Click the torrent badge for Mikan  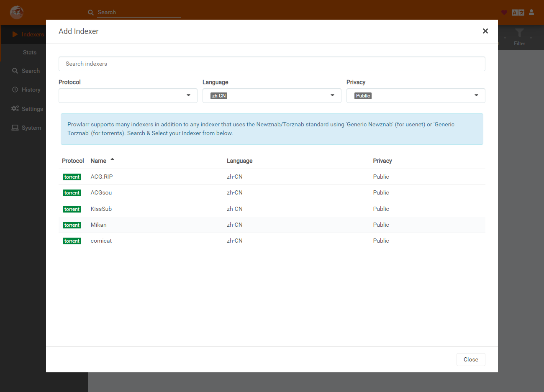72,225
